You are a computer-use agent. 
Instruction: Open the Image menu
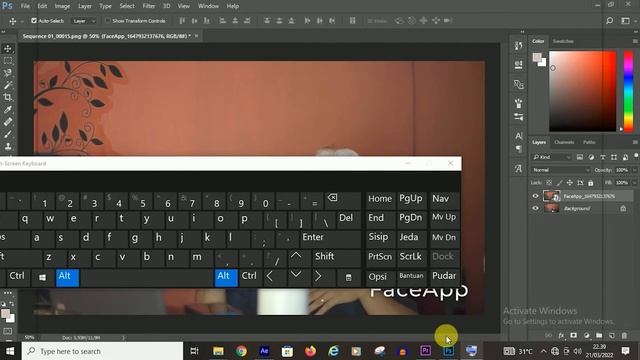pos(62,6)
